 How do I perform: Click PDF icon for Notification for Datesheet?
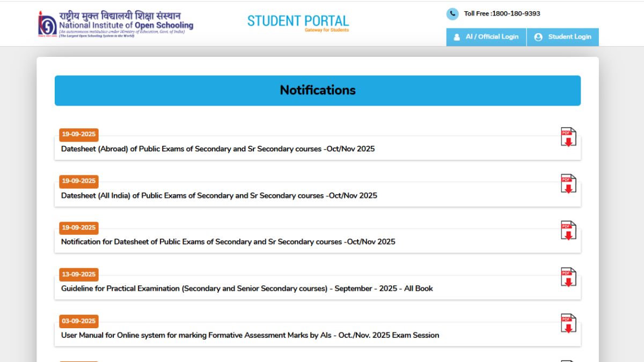568,230
